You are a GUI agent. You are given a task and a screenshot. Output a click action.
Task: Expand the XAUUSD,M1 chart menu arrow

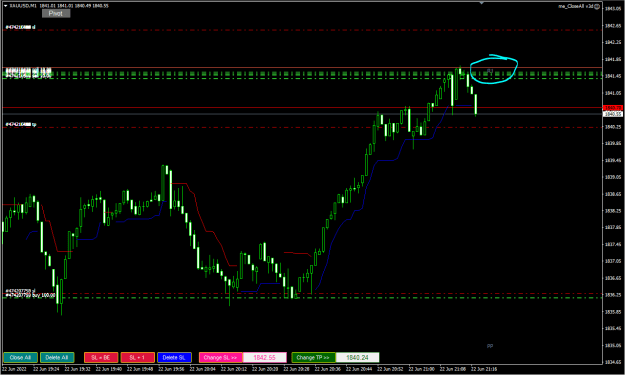[x=6, y=6]
